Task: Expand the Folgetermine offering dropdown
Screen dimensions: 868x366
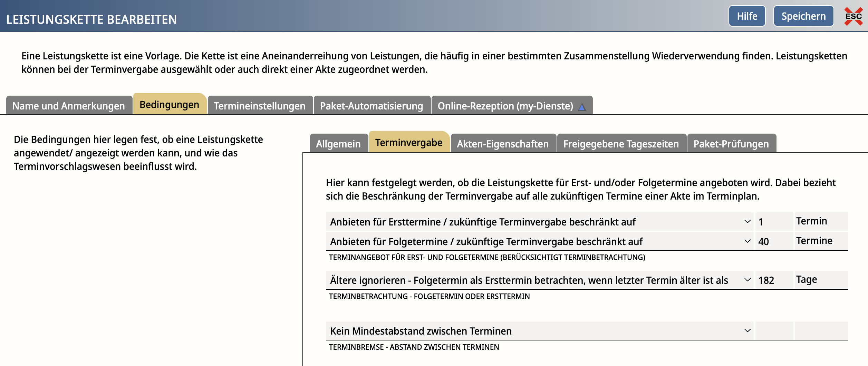Action: point(540,241)
